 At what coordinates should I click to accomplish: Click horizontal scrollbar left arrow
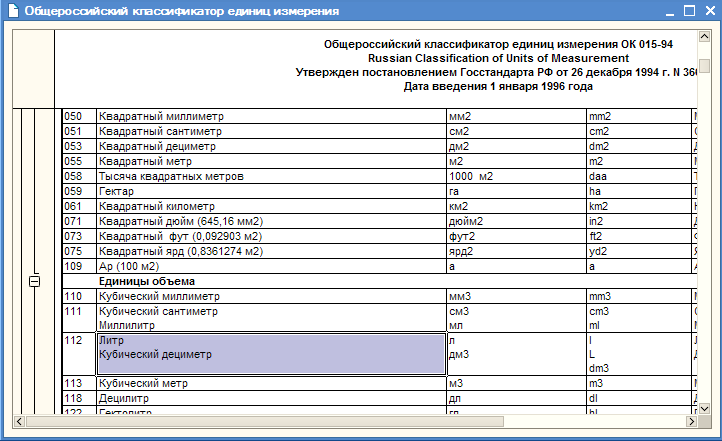19,421
